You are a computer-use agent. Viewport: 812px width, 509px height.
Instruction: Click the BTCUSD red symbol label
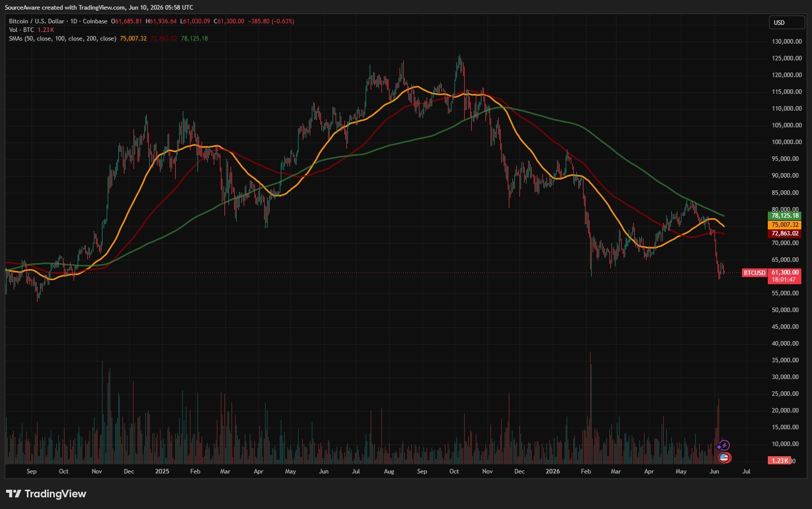(x=754, y=273)
